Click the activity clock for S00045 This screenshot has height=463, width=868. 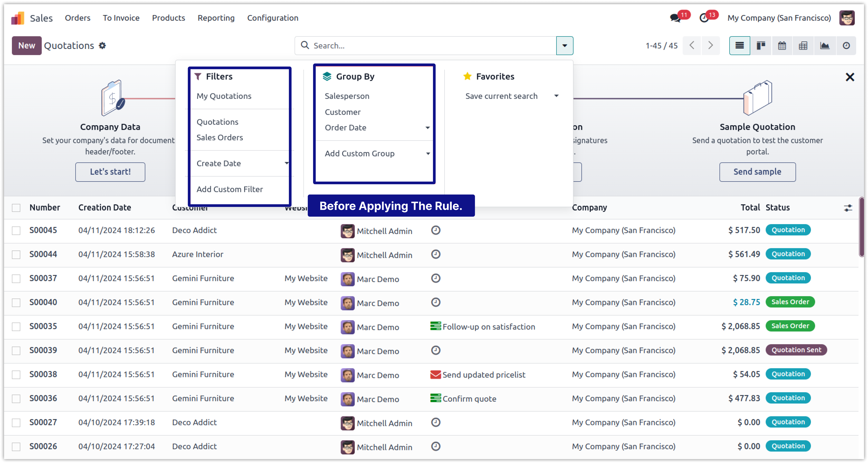point(436,230)
